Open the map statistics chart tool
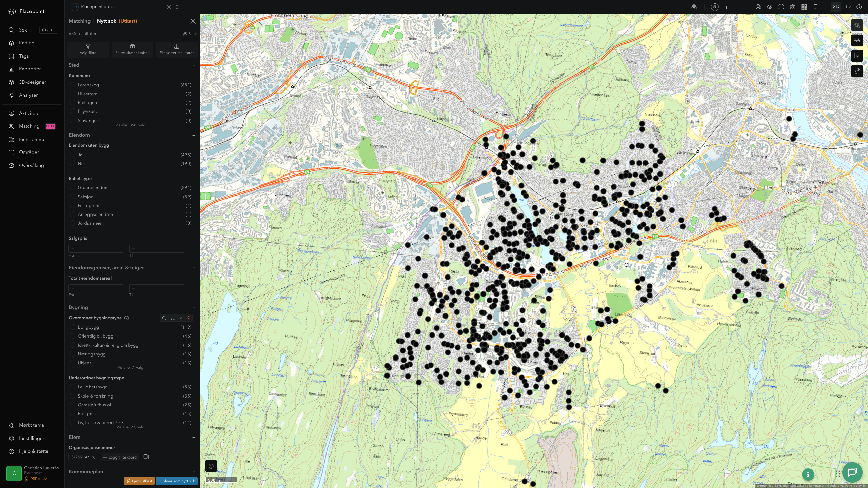This screenshot has width=868, height=488. [857, 56]
